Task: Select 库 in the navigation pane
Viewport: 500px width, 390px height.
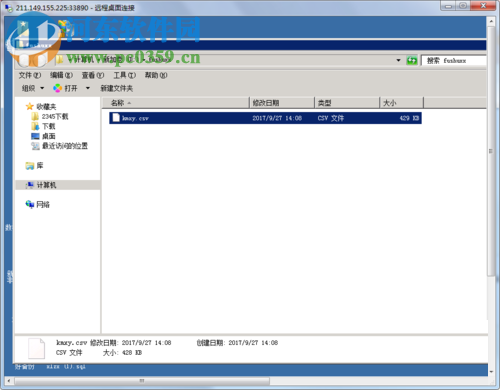Action: [40, 165]
